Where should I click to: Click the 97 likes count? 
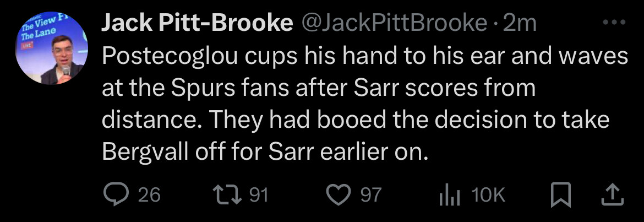click(372, 194)
